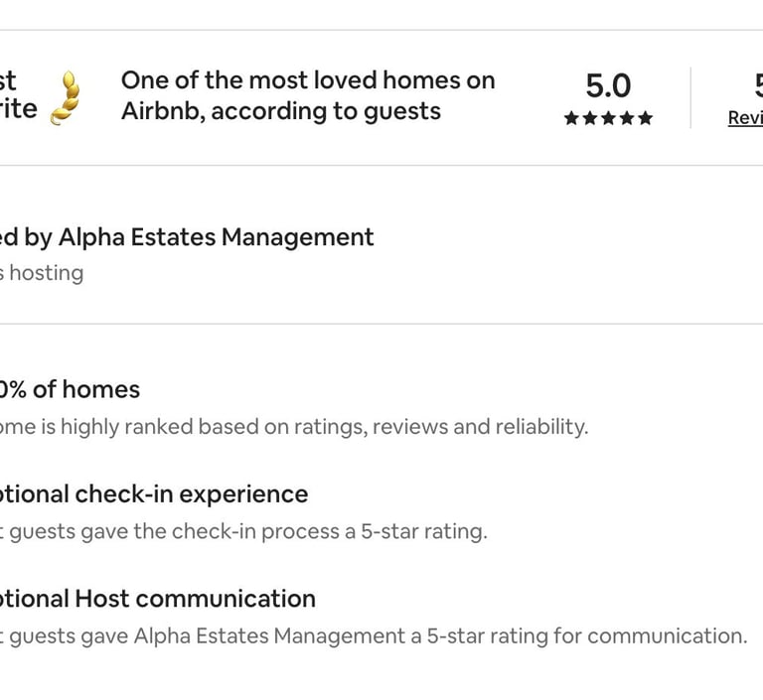Open the Reviews link beside the rating
This screenshot has height=700, width=763.
tap(745, 118)
